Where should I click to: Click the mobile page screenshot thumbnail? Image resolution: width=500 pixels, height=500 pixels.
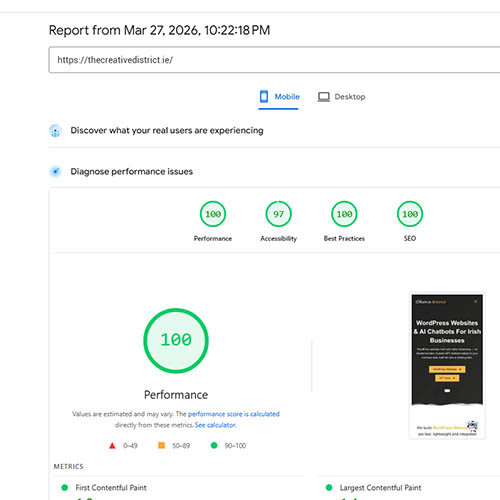point(447,366)
